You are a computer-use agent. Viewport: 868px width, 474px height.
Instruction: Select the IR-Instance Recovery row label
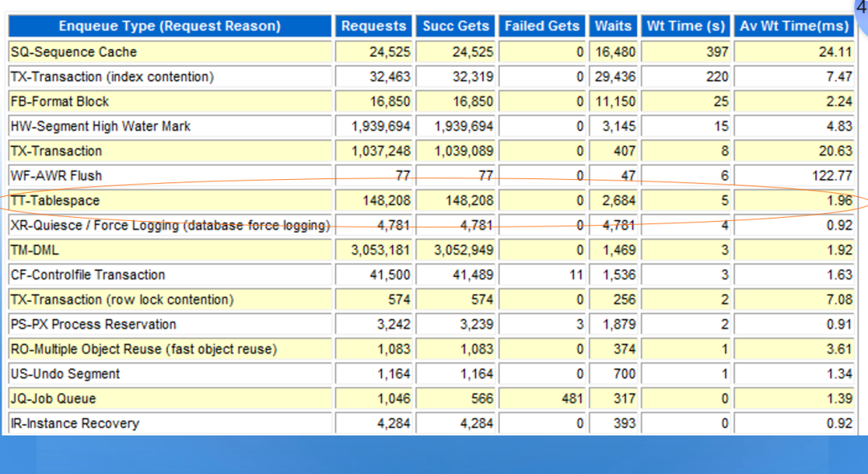click(76, 423)
